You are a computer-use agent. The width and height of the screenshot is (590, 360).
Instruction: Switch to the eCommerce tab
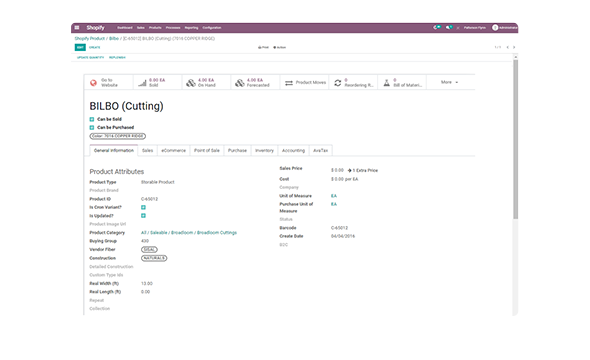[173, 150]
